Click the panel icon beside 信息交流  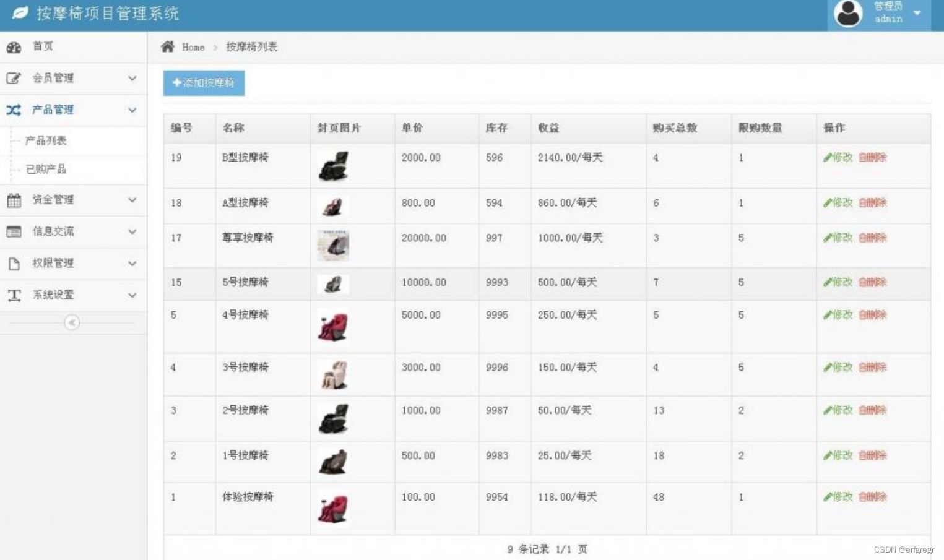point(13,231)
